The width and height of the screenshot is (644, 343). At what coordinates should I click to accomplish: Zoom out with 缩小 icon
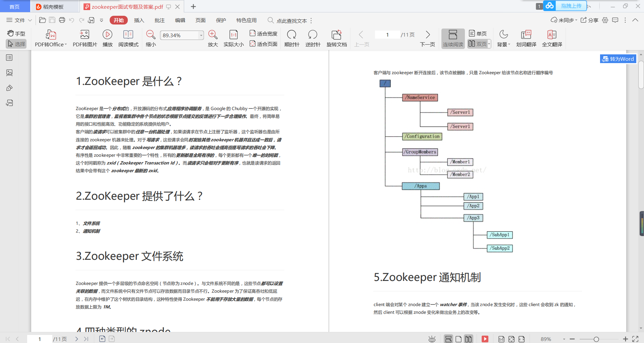tap(151, 39)
